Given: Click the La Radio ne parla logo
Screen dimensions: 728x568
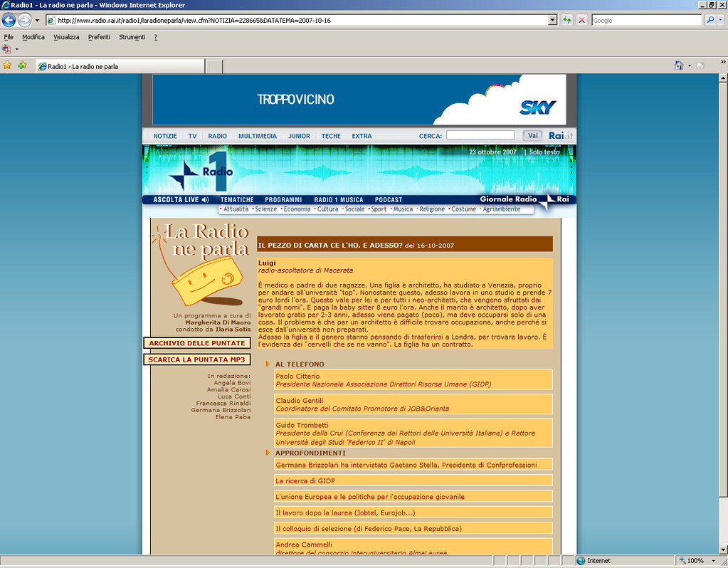Looking at the screenshot, I should [x=201, y=265].
